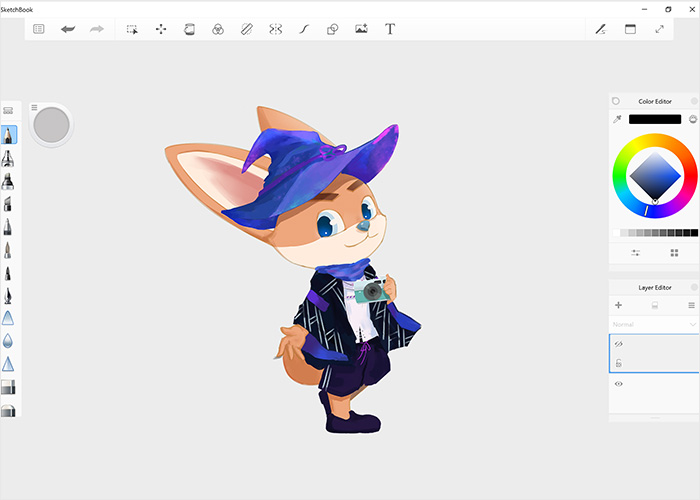Choose the Add Image tool

[361, 29]
